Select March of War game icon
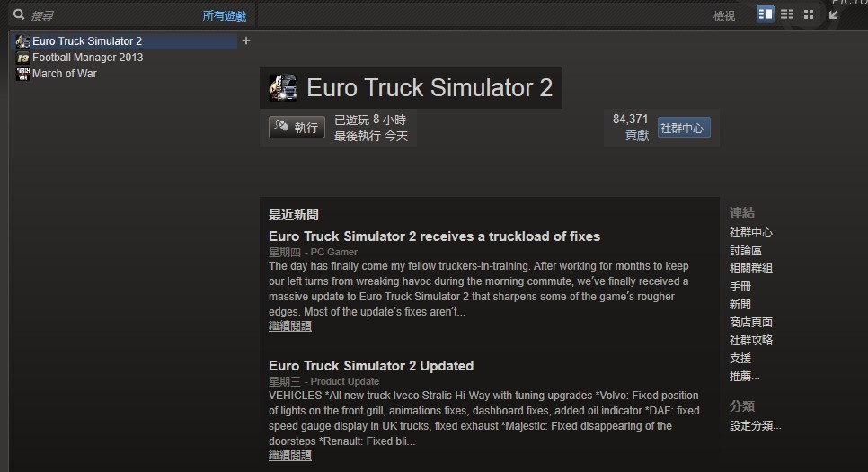 click(x=22, y=74)
